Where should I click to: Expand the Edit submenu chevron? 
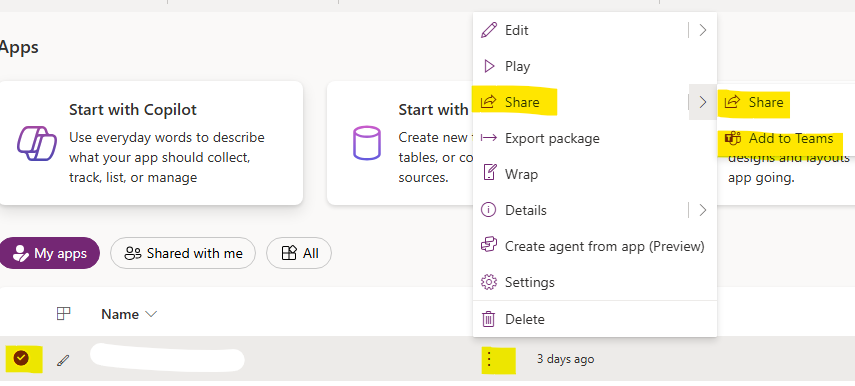click(703, 30)
